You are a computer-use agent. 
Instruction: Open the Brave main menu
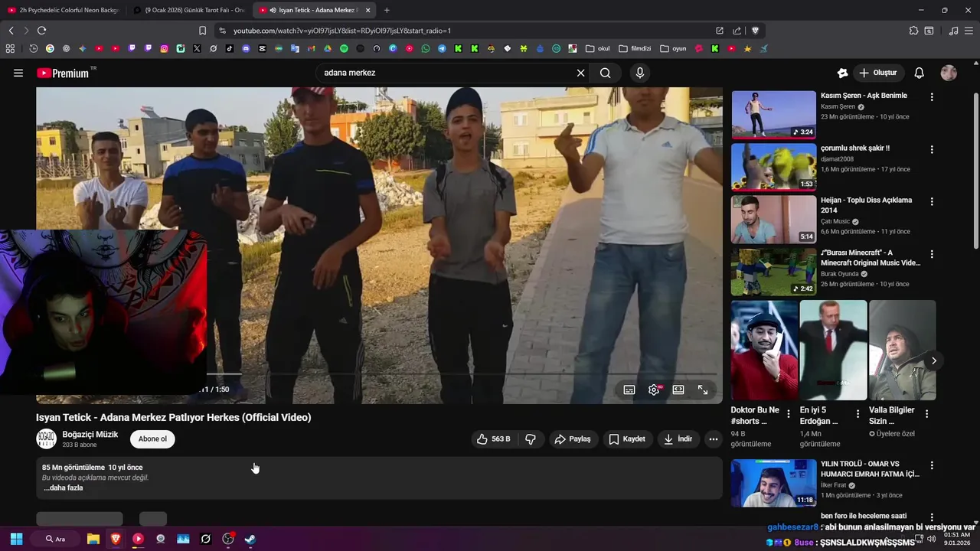coord(969,31)
